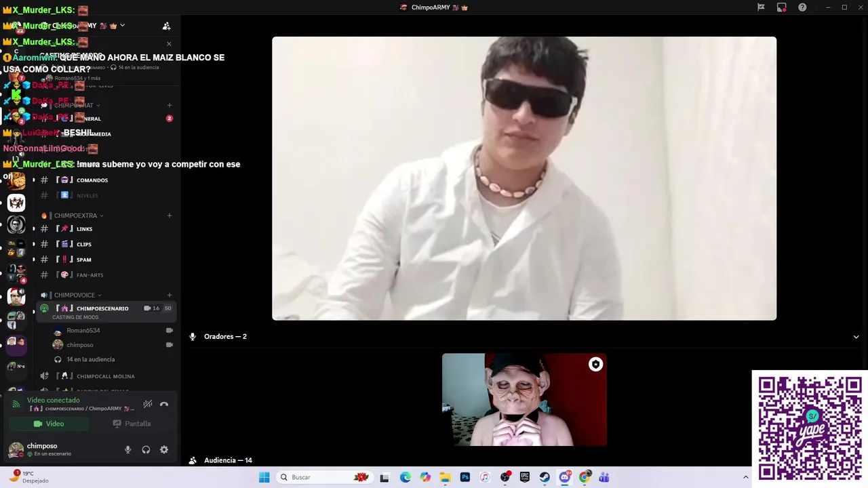Toggle the camera icon beside chimposo

[x=170, y=345]
